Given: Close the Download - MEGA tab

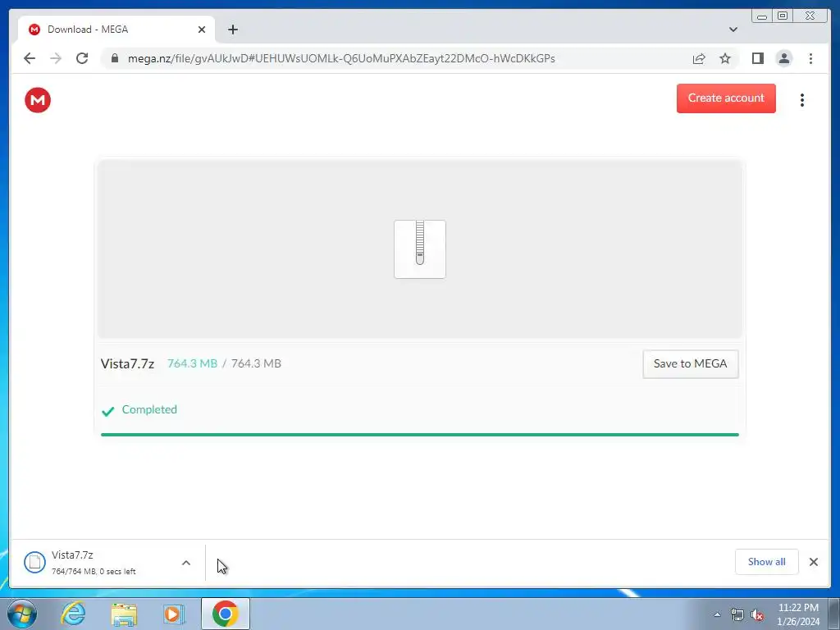Looking at the screenshot, I should (202, 30).
